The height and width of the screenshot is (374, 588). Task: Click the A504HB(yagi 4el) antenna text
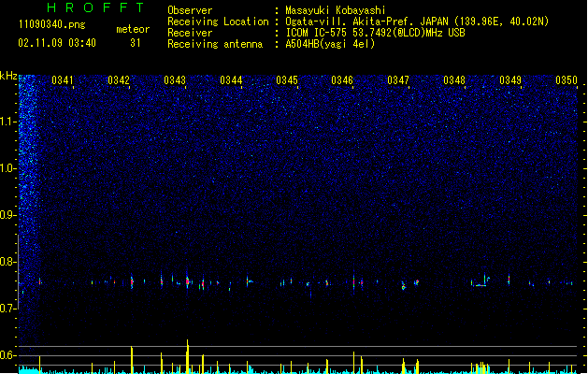tap(330, 44)
